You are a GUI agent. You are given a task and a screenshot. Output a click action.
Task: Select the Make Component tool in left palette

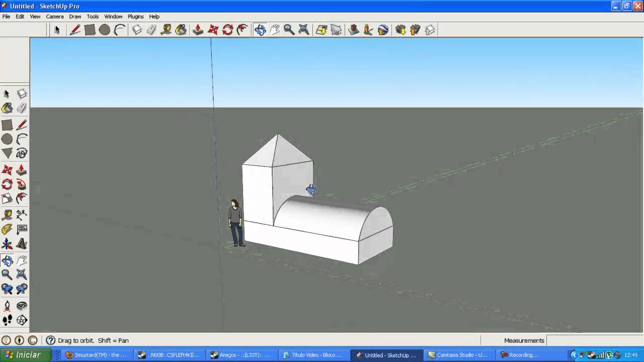(22, 94)
